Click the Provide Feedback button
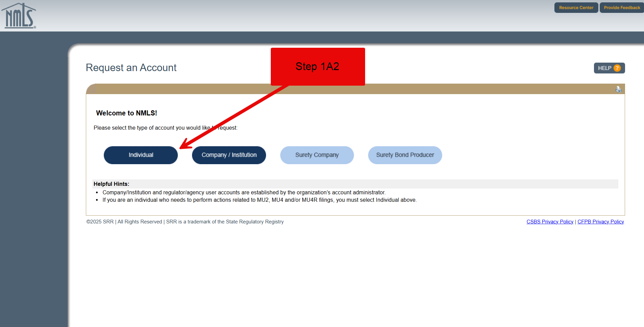Viewport: 644px width, 327px height. (x=622, y=8)
